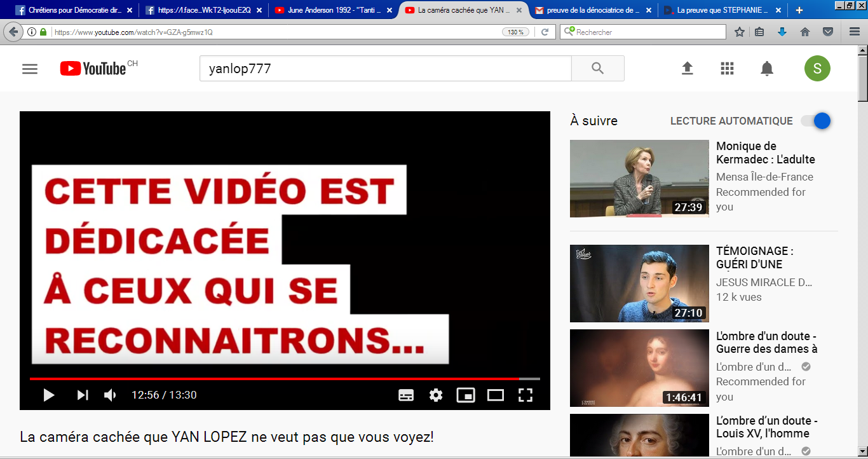Switch to theater mode

coord(496,395)
